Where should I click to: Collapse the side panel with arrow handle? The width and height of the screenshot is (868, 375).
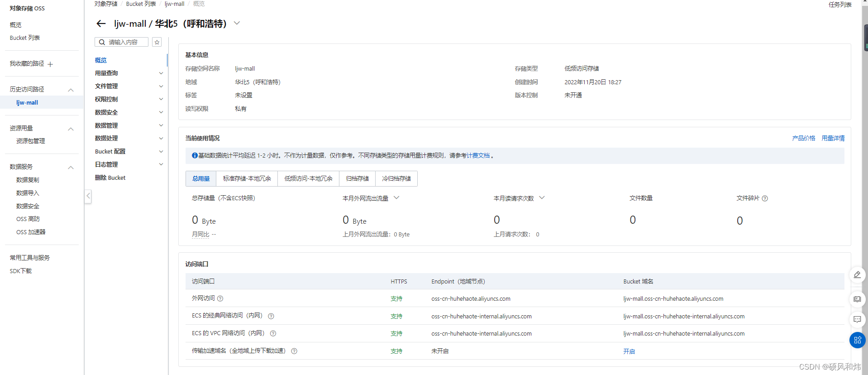click(x=88, y=196)
